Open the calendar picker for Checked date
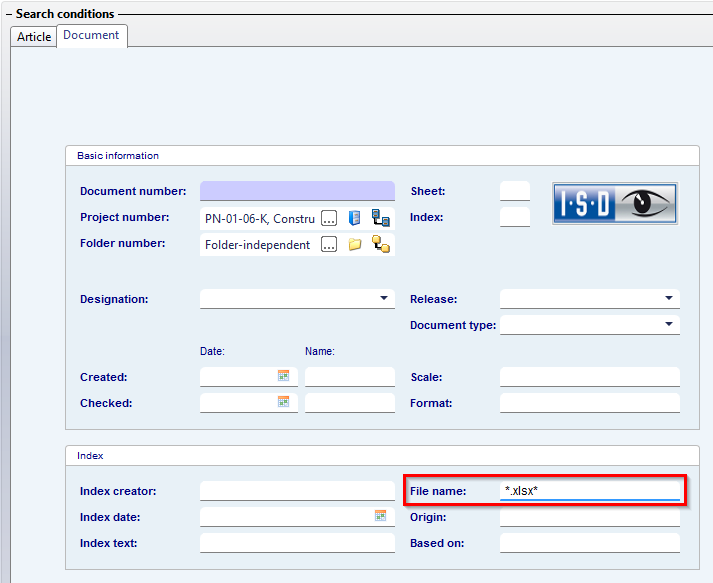713x583 pixels. pyautogui.click(x=283, y=402)
